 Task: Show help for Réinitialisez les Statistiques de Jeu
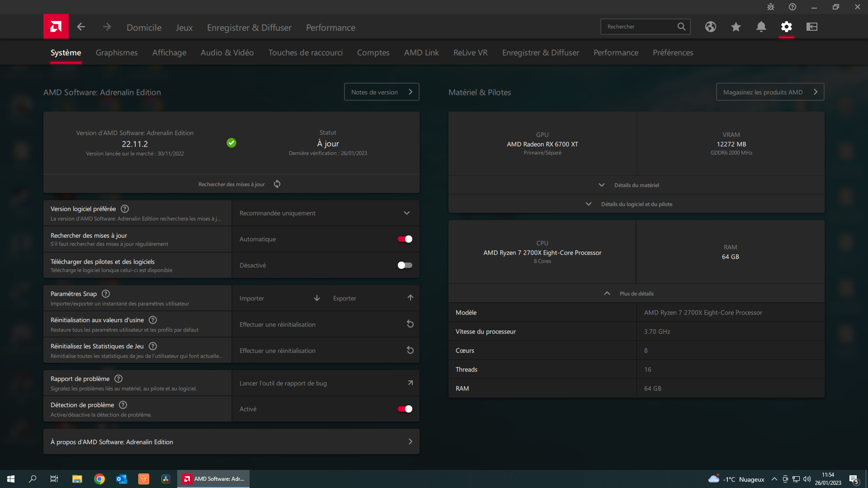(153, 346)
